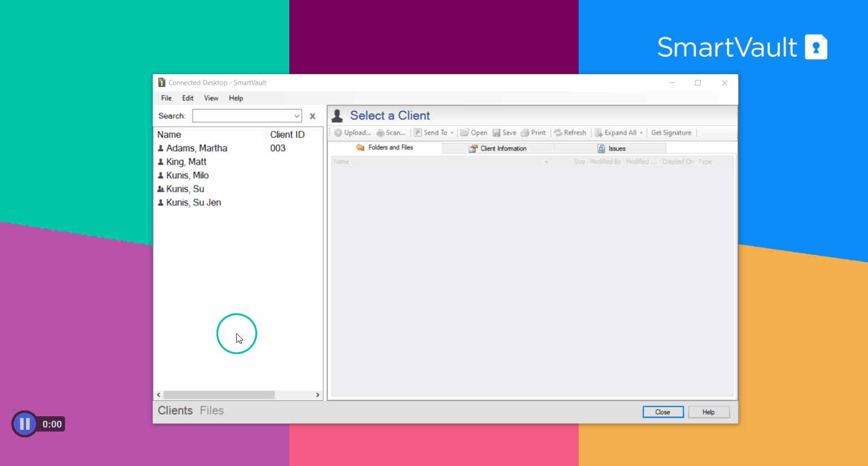Click the Upload toolbar icon
This screenshot has height=466, width=868.
338,133
